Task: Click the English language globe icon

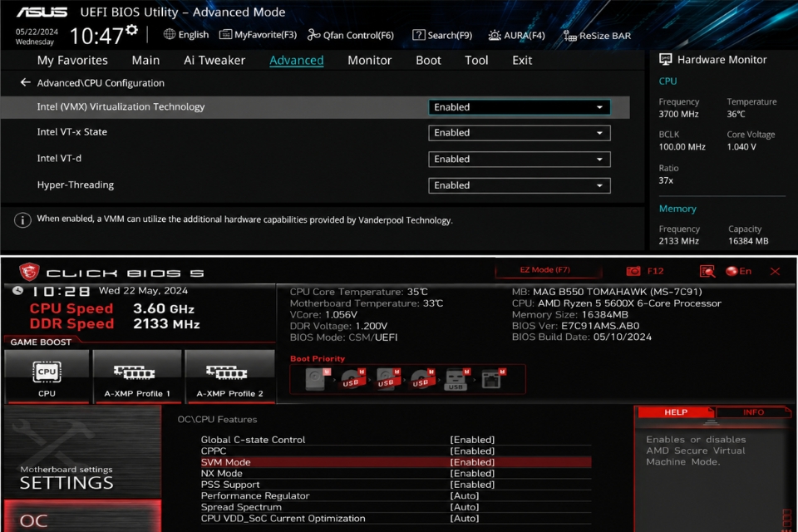Action: pyautogui.click(x=170, y=34)
